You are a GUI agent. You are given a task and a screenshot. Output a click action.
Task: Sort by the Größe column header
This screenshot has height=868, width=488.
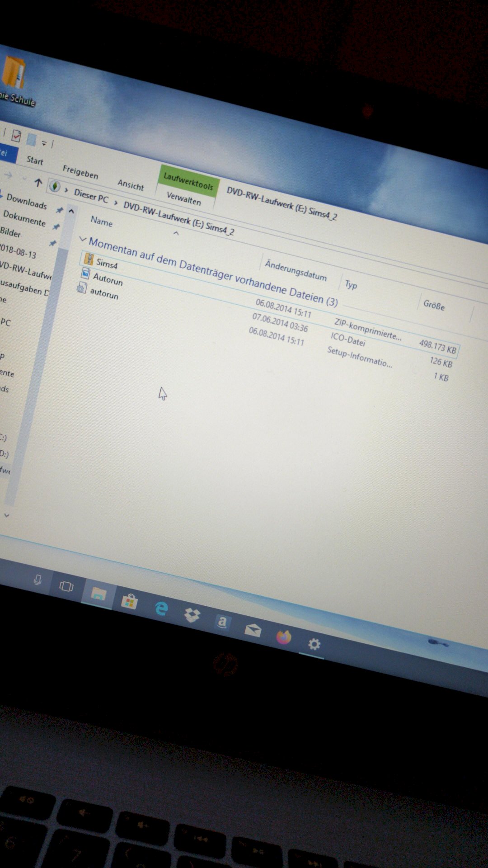pos(434,305)
